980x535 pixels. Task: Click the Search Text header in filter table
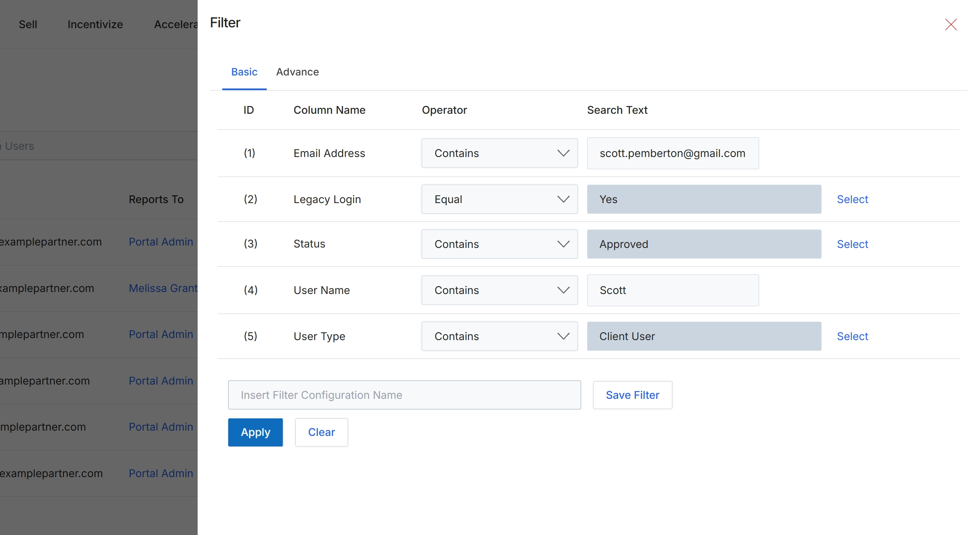617,110
